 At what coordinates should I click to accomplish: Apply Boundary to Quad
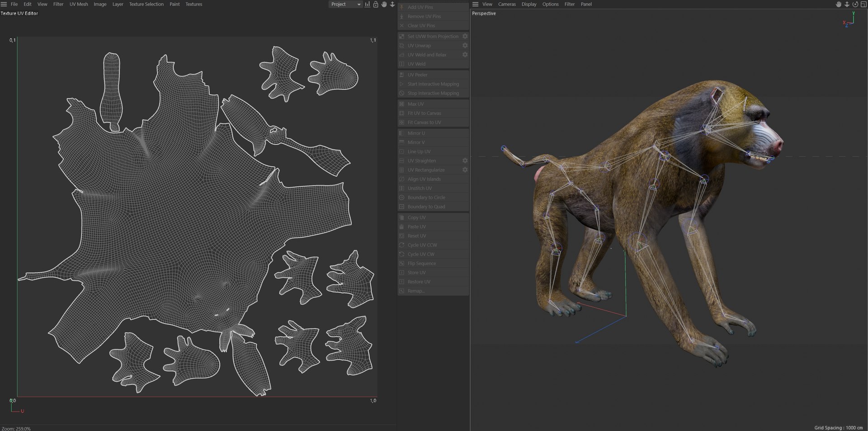point(433,207)
